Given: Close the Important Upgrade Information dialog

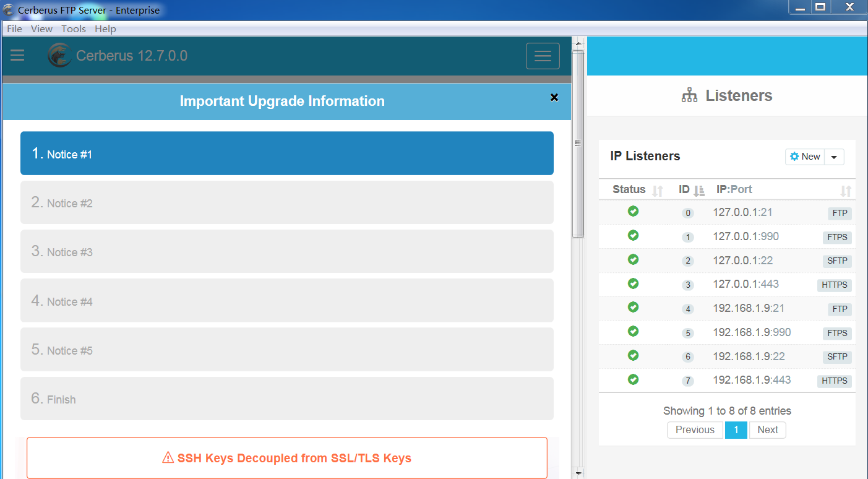Looking at the screenshot, I should [554, 97].
